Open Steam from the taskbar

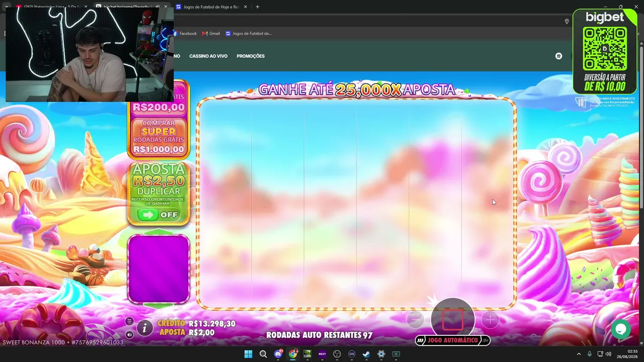(366, 354)
